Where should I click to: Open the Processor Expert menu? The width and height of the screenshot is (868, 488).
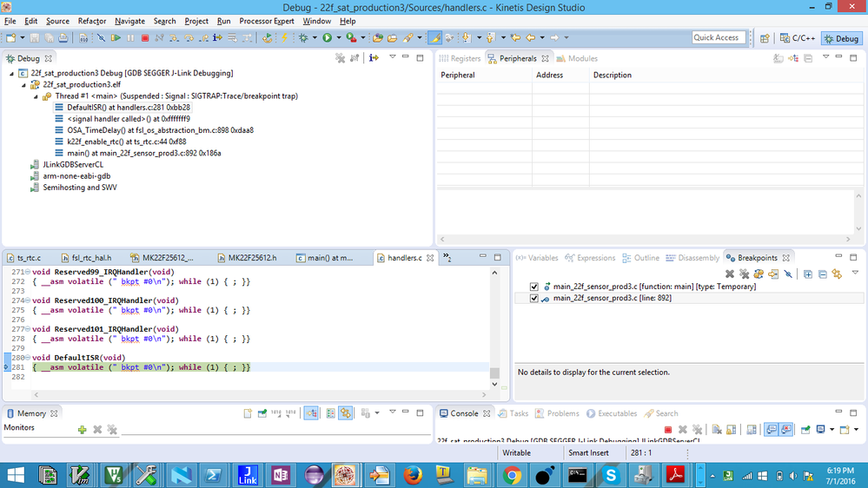pos(266,21)
